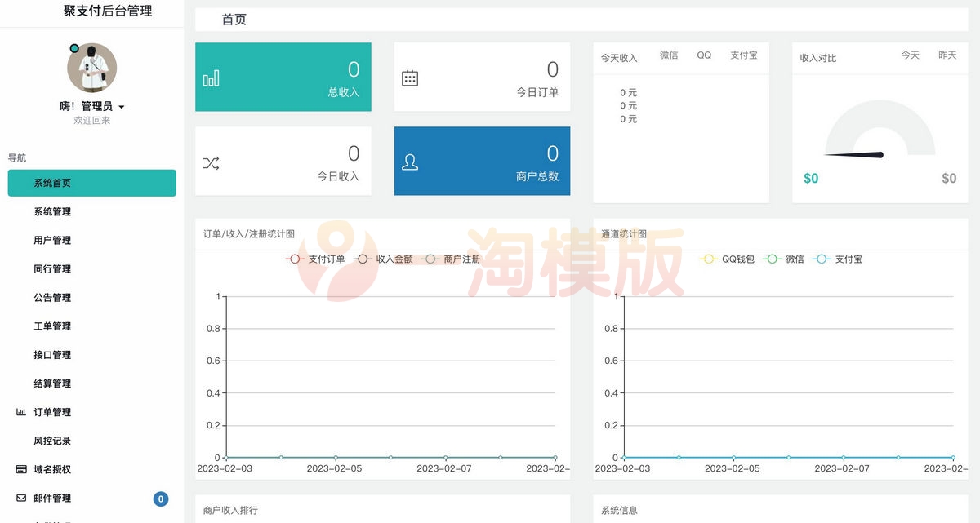The image size is (980, 523).
Task: Toggle 收入金额 series in chart legend
Action: point(383,259)
